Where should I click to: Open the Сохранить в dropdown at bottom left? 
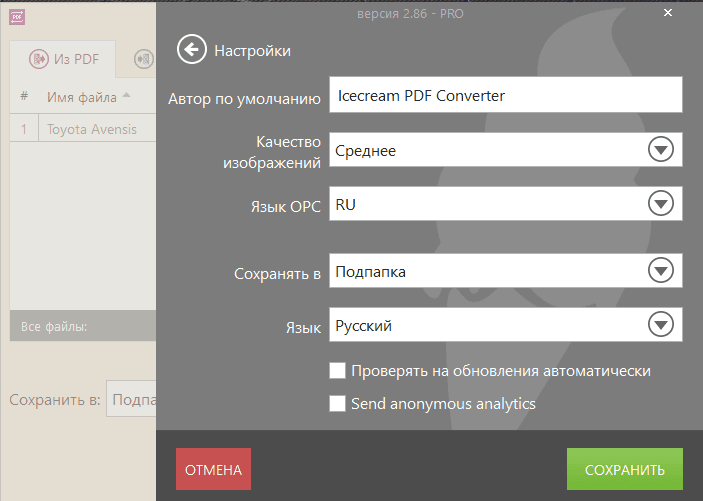(131, 400)
